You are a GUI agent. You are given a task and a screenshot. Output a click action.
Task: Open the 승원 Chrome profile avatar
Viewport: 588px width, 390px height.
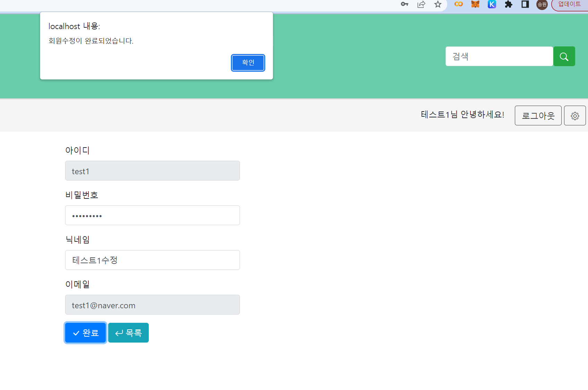pyautogui.click(x=542, y=5)
